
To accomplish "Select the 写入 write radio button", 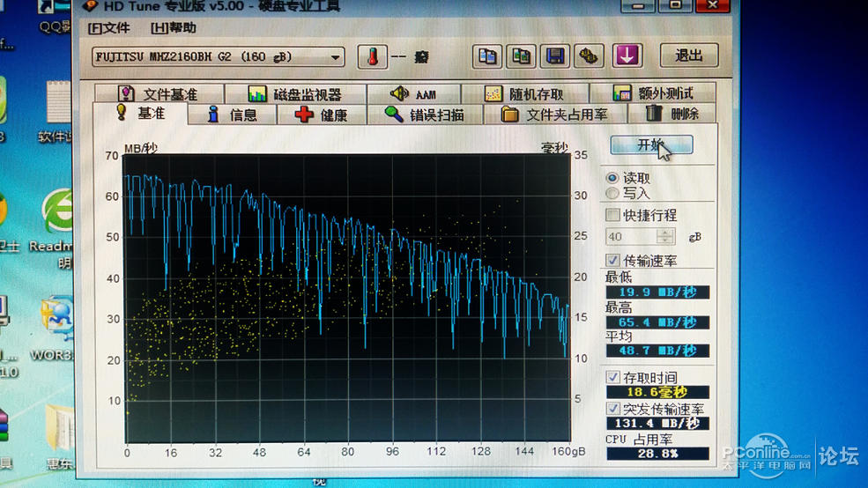I will (x=612, y=194).
